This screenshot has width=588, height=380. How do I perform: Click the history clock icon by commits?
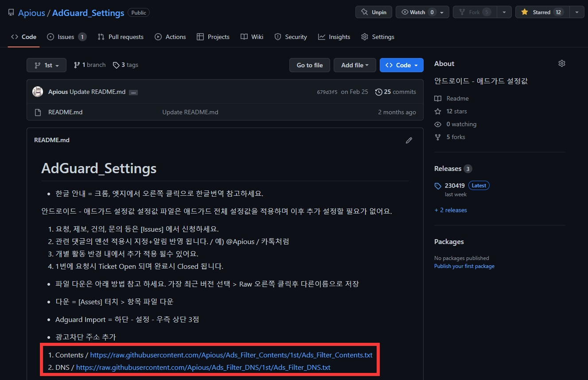[379, 92]
